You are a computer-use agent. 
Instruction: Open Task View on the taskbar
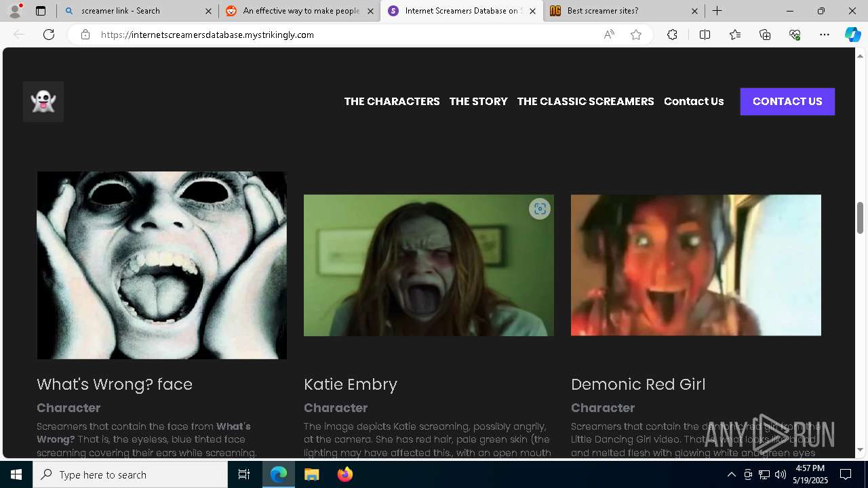tap(244, 474)
